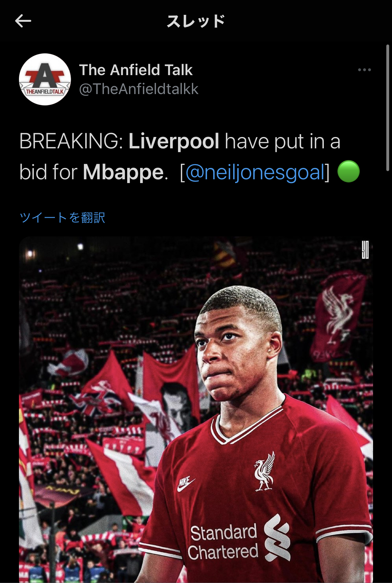Open The Anfield Talk profile avatar

[45, 79]
